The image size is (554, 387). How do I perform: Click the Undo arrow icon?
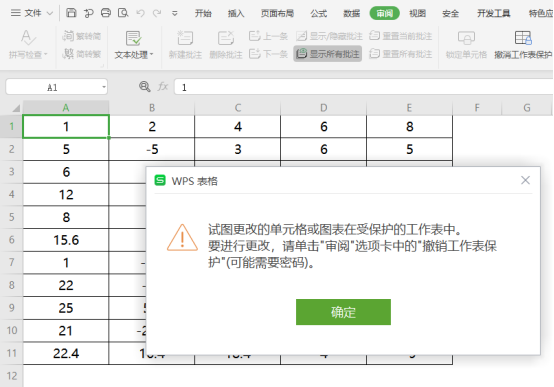pyautogui.click(x=141, y=13)
